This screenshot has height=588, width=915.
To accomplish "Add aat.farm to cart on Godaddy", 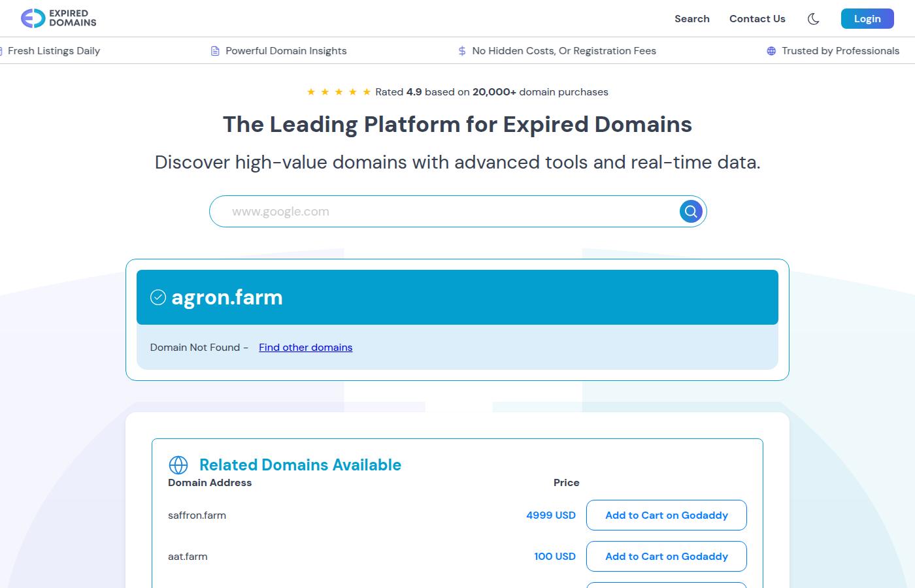I will (x=667, y=557).
